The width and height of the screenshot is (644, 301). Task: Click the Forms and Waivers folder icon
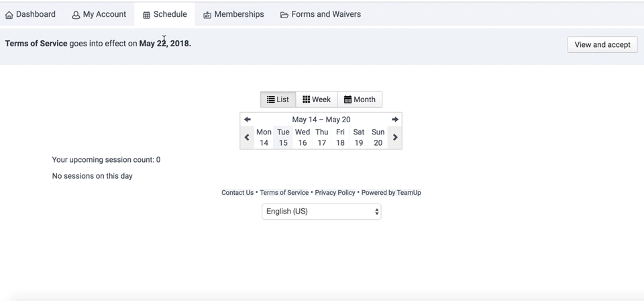[x=284, y=15]
